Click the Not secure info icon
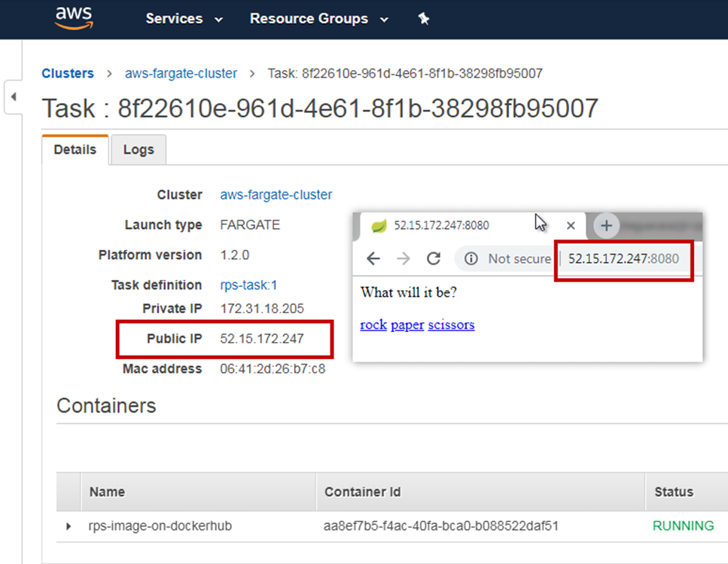This screenshot has height=564, width=728. pyautogui.click(x=471, y=258)
